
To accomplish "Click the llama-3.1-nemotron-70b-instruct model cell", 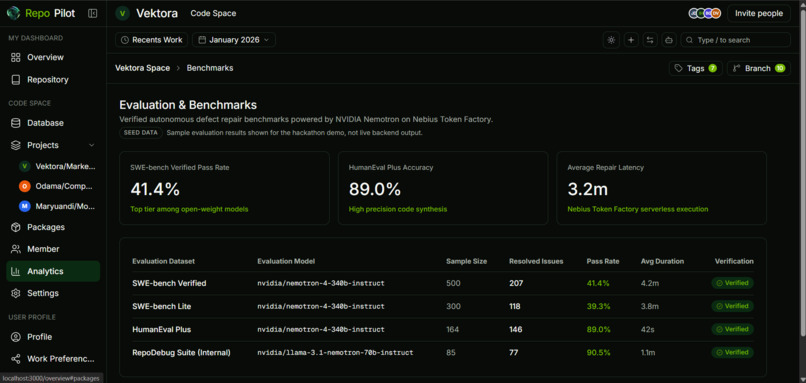I will coord(335,353).
